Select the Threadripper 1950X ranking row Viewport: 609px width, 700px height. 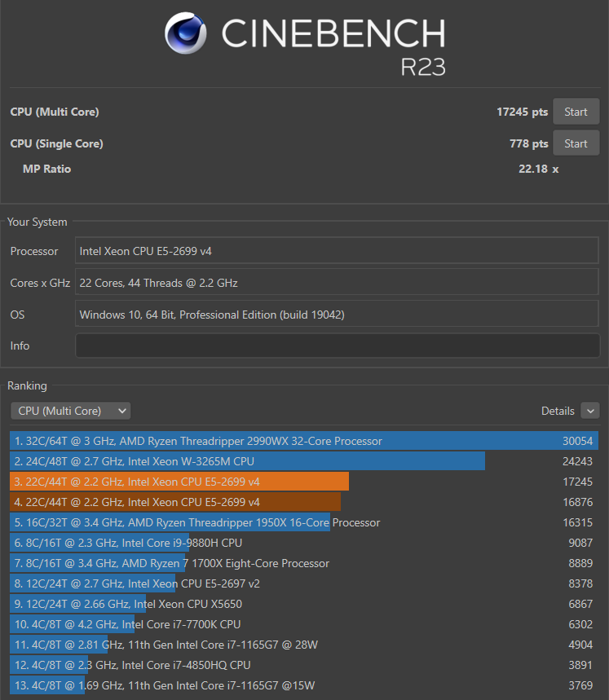[x=304, y=522]
